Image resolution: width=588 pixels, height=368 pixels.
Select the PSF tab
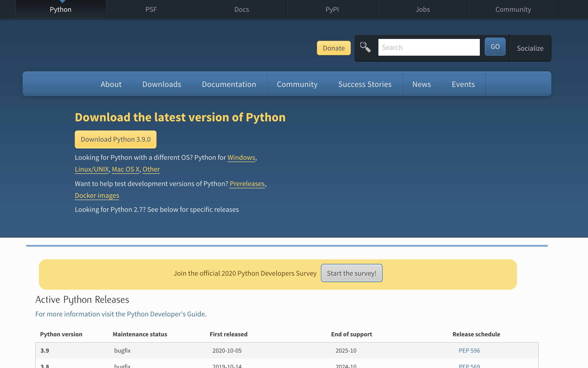151,9
